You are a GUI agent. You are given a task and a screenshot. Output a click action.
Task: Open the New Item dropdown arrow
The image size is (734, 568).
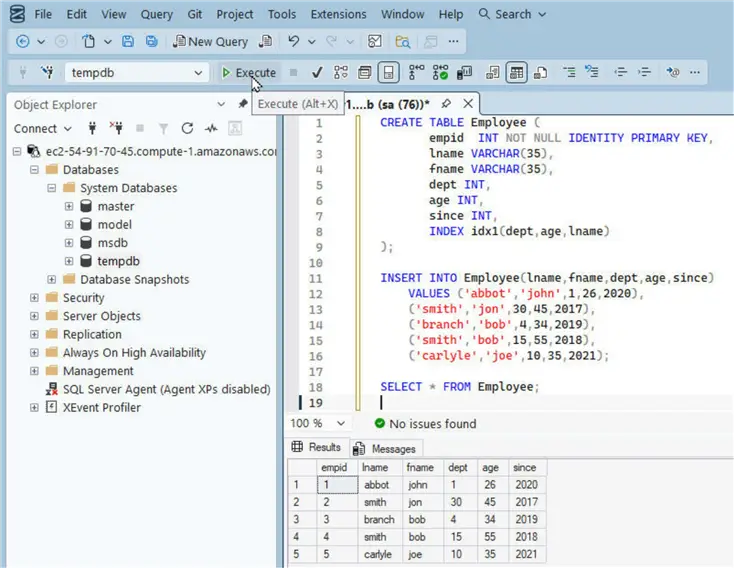[108, 42]
